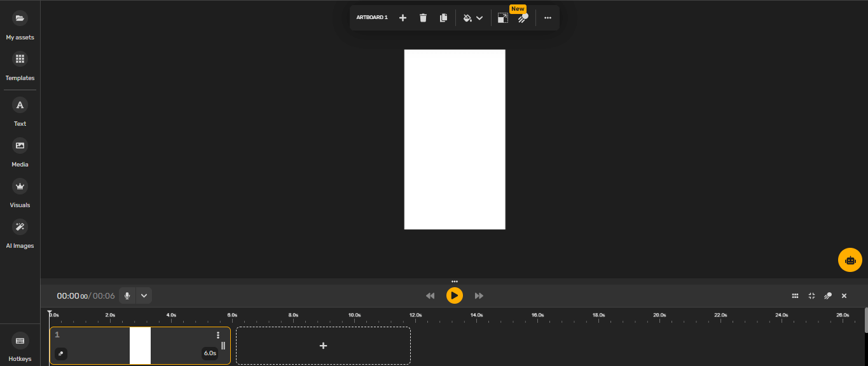Delete Artboard 1 with the trash icon
Image resolution: width=868 pixels, height=366 pixels.
pyautogui.click(x=423, y=17)
